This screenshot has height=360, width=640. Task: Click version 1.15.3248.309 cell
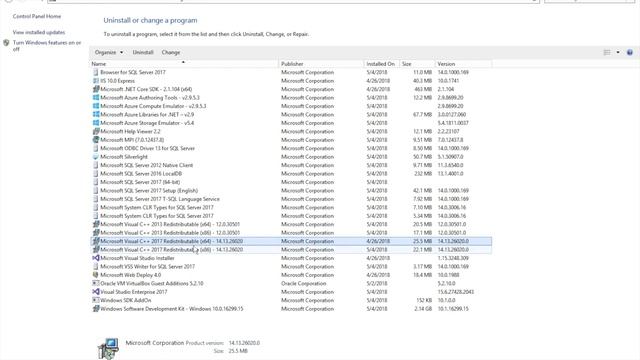pyautogui.click(x=453, y=258)
